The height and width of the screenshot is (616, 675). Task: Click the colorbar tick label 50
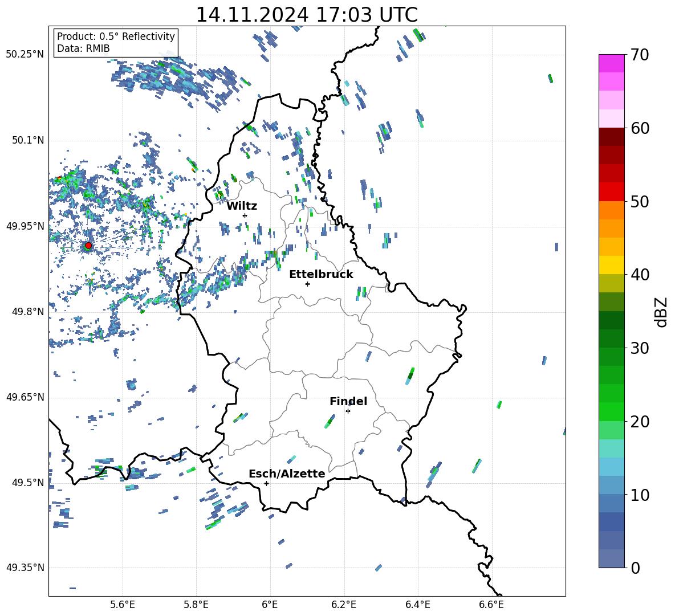click(x=640, y=202)
